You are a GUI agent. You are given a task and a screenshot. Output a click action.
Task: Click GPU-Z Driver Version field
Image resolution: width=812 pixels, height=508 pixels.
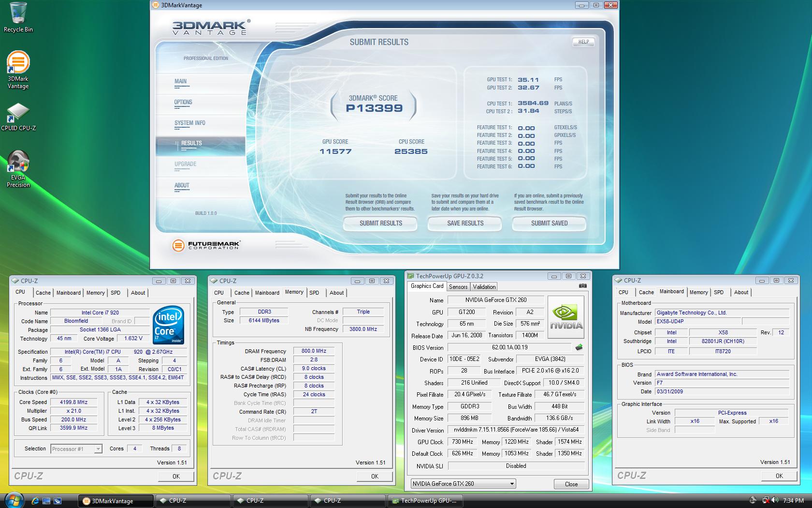click(516, 430)
